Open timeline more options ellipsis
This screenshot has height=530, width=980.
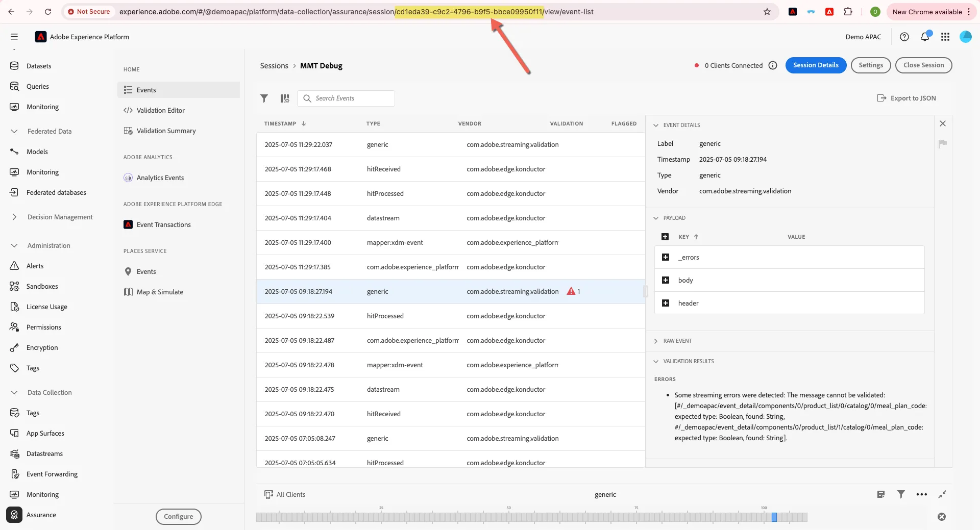coord(922,494)
